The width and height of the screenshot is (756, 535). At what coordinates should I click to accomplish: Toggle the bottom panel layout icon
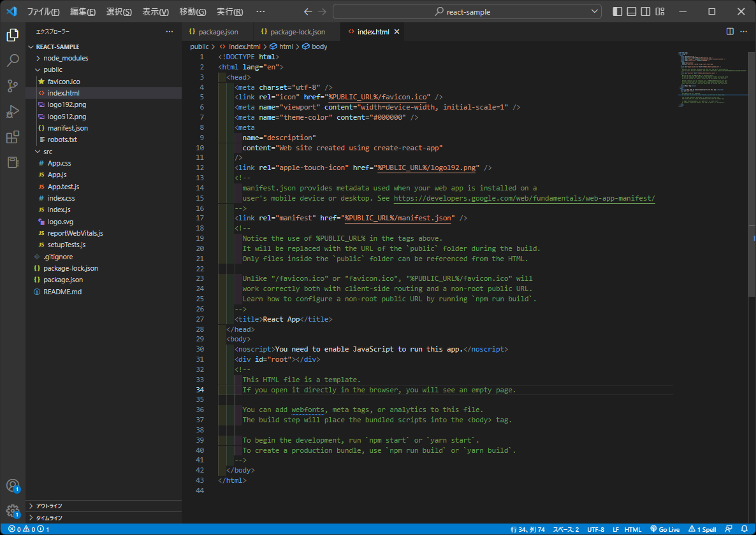[632, 11]
